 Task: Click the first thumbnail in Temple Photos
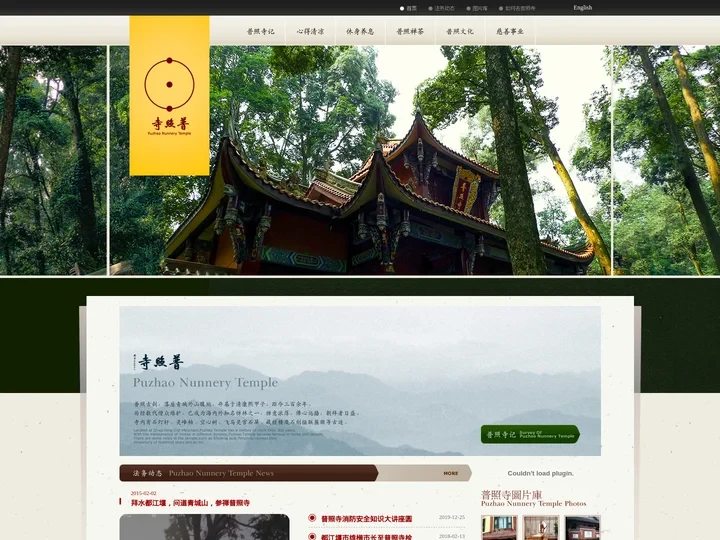tap(498, 527)
